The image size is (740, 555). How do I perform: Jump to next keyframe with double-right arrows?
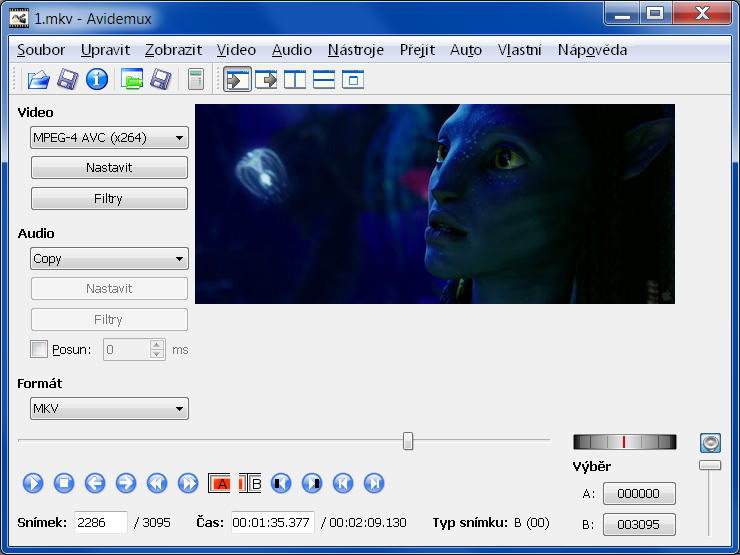(x=188, y=483)
